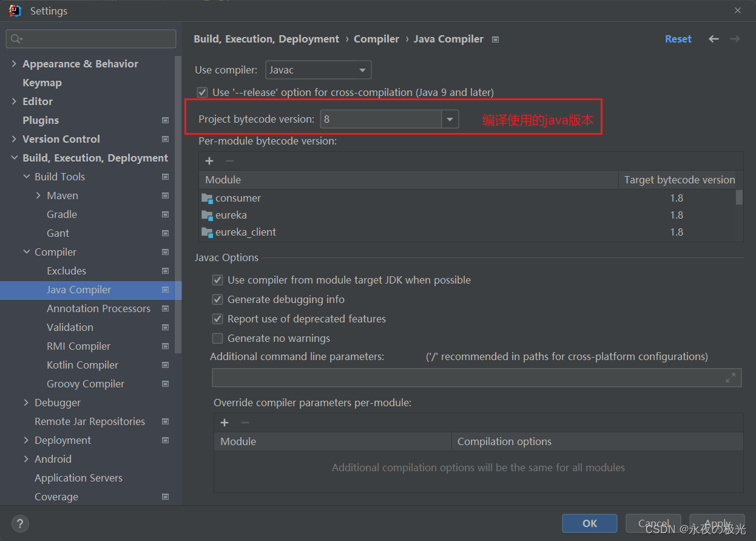Collapse the Build Tools node
756x541 pixels.
pyautogui.click(x=26, y=177)
